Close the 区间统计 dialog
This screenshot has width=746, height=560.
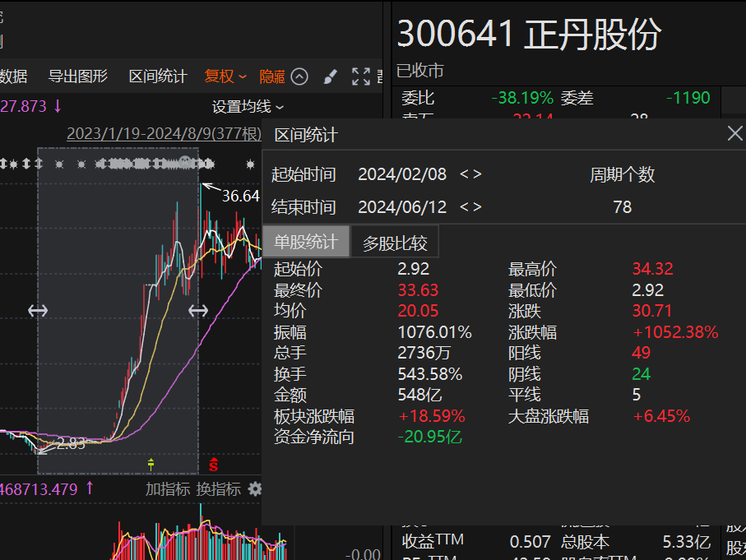tap(734, 134)
